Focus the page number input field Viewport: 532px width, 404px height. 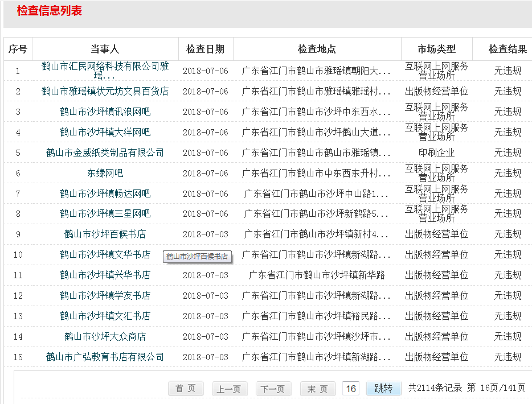351,389
